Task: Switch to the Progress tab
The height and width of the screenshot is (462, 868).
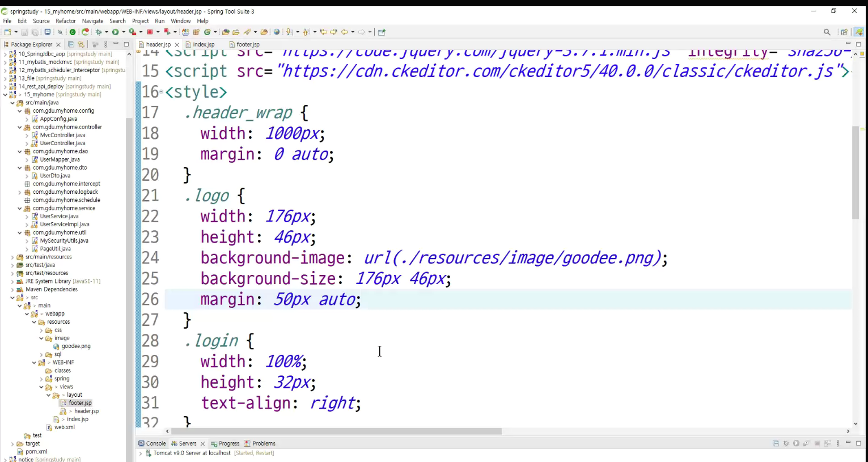Action: [225, 444]
